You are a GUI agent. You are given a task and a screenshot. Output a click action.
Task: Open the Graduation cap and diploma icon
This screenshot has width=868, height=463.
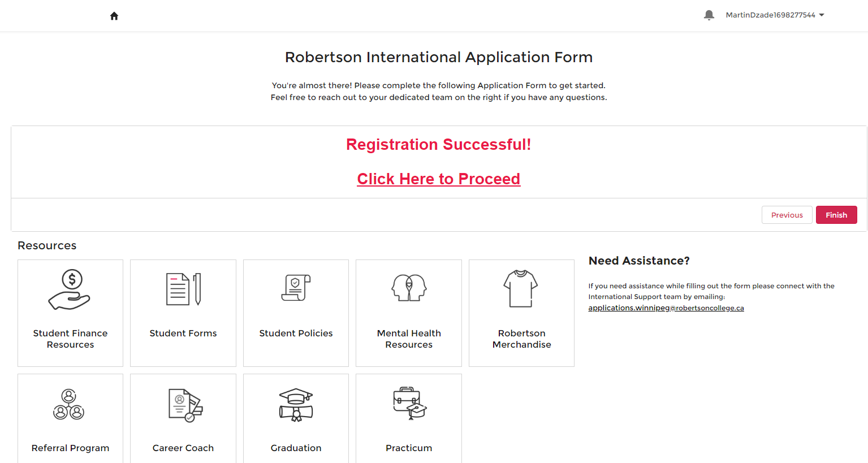click(x=296, y=405)
